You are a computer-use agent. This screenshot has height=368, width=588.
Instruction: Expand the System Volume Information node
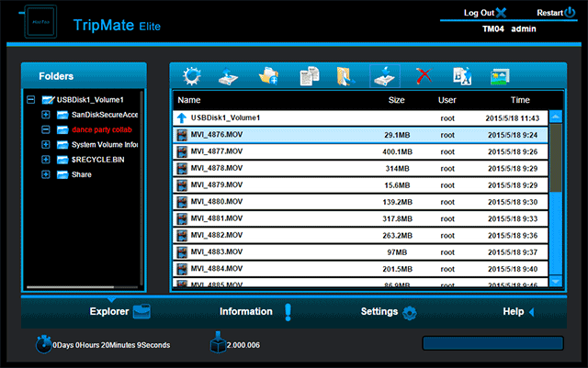tap(46, 145)
